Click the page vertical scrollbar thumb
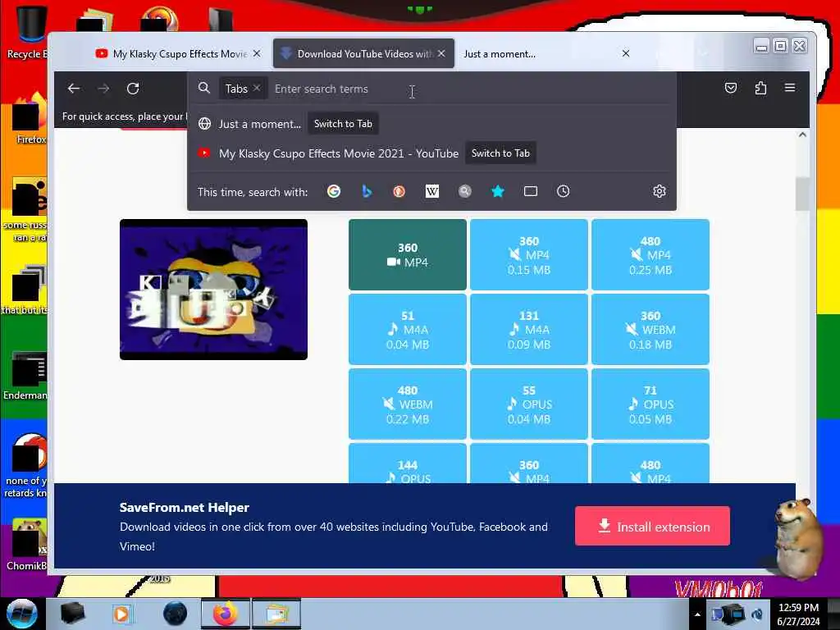Viewport: 840px width, 630px height. point(802,194)
